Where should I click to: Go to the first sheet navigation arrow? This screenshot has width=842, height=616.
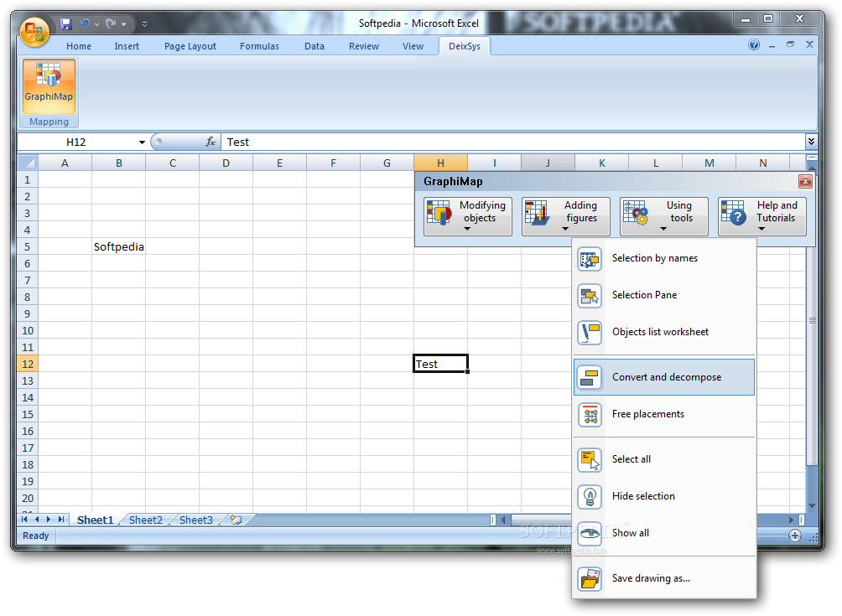coord(24,520)
